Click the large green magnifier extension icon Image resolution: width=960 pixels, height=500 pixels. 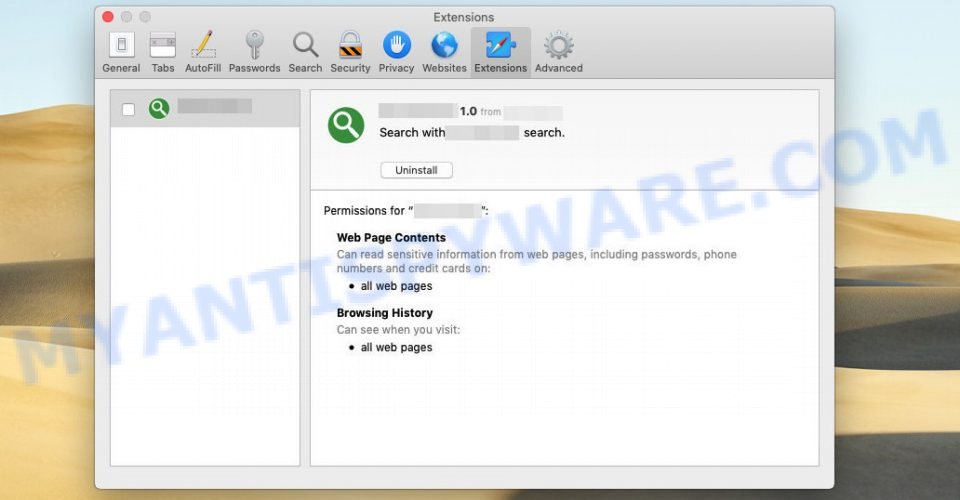346,125
